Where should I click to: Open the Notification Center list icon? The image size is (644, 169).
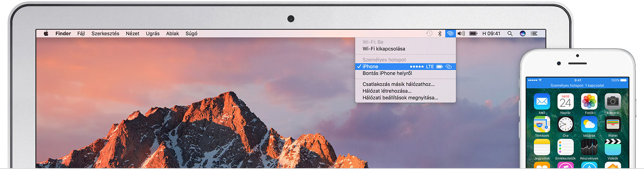[534, 33]
